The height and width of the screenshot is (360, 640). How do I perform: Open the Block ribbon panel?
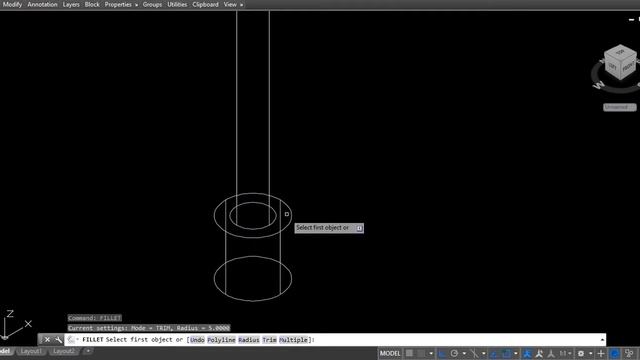pyautogui.click(x=92, y=4)
